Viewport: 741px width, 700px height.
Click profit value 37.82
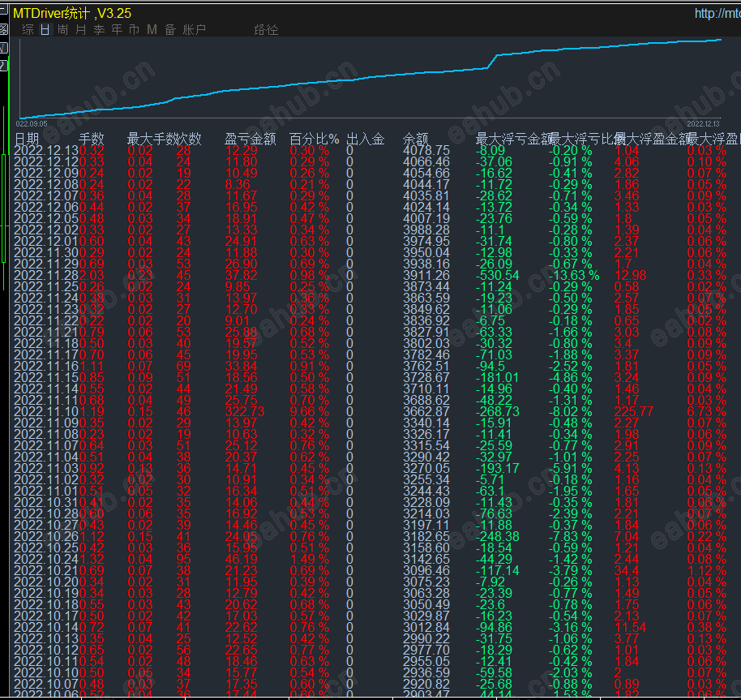point(241,276)
